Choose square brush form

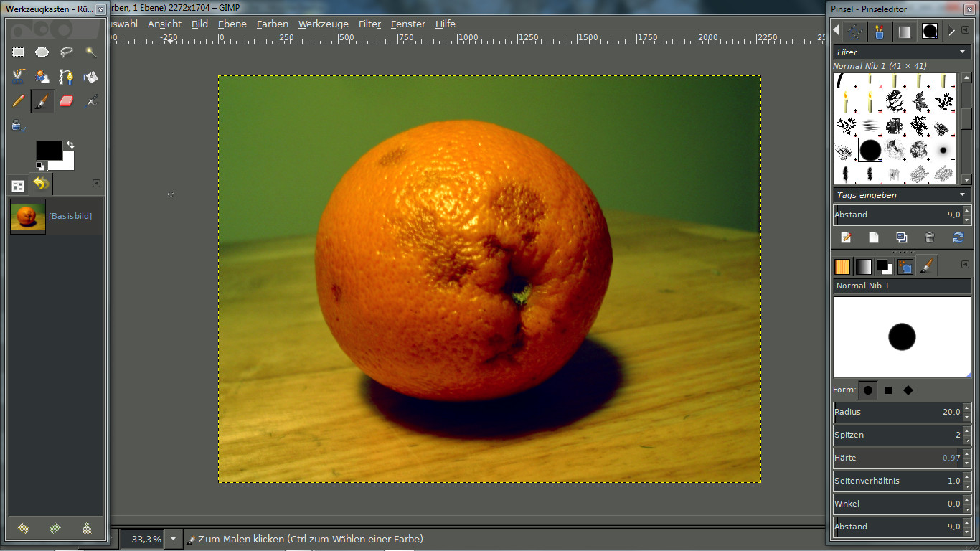(x=888, y=390)
